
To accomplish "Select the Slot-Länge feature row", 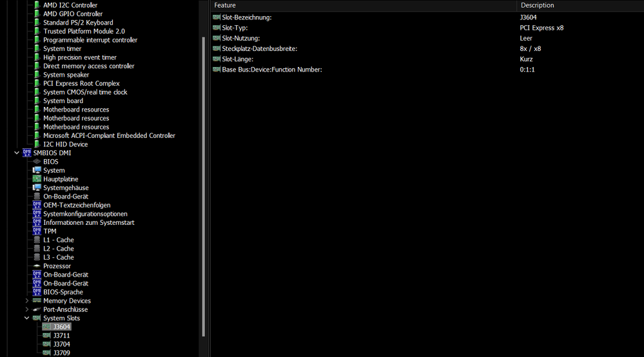I will [x=427, y=59].
